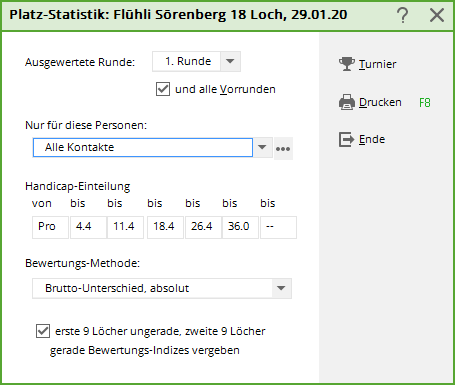Click the three-dots contact filter button
455x385 pixels.
click(283, 149)
